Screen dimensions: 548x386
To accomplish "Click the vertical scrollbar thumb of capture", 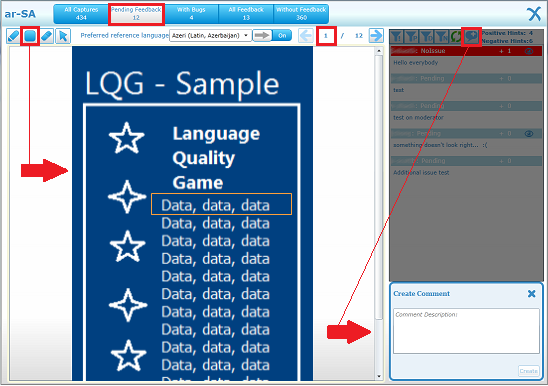I will coord(379,187).
